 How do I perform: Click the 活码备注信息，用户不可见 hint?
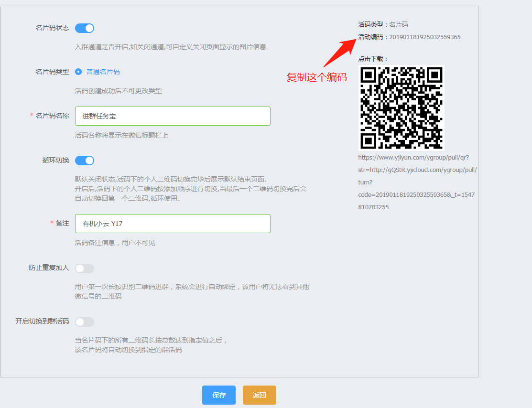[x=115, y=243]
